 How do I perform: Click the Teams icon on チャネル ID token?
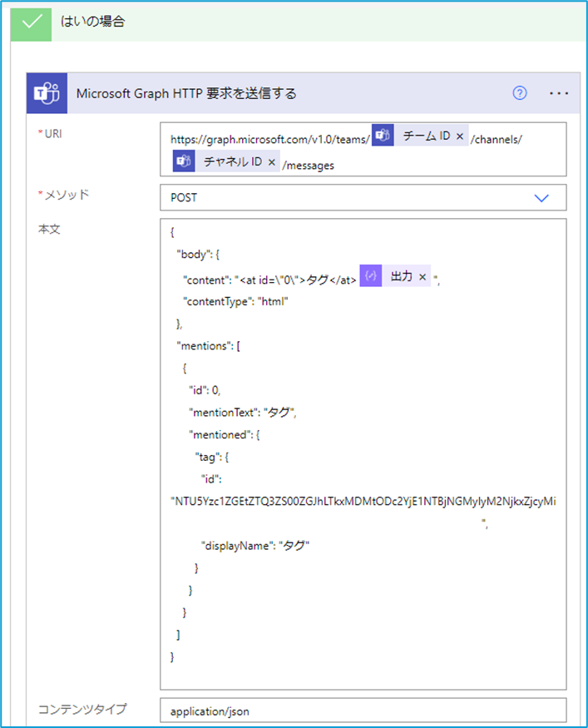(184, 161)
